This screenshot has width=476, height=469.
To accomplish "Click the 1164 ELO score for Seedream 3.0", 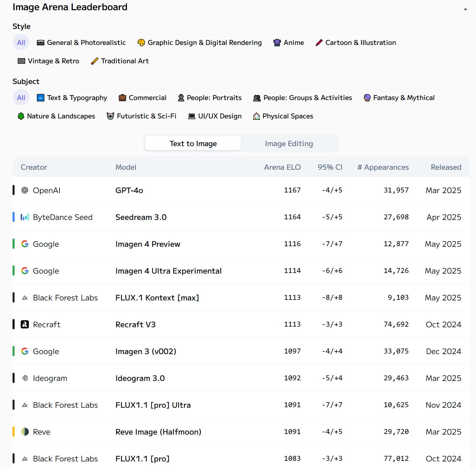I will (292, 217).
